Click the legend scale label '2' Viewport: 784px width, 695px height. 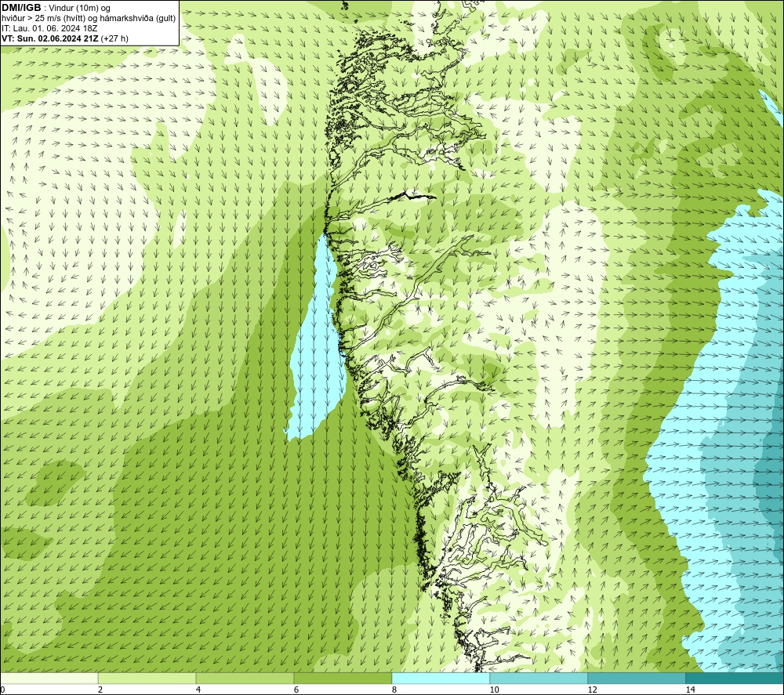tap(100, 690)
